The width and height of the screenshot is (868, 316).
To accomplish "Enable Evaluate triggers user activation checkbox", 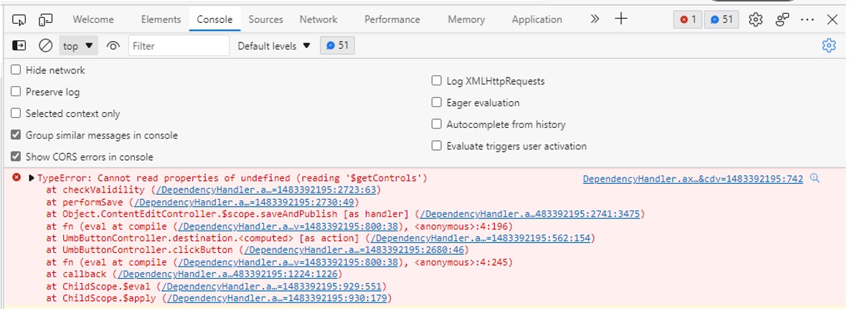I will coord(436,146).
